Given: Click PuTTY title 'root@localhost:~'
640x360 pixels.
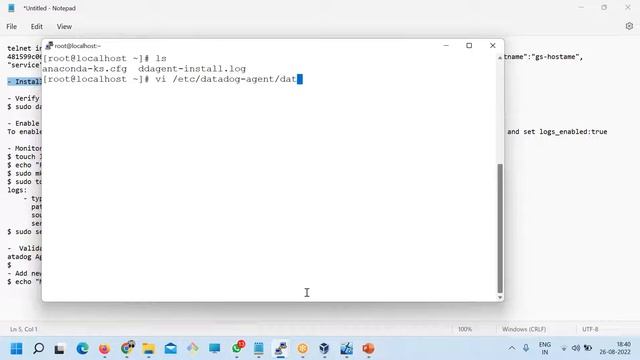Looking at the screenshot, I should click(x=78, y=46).
